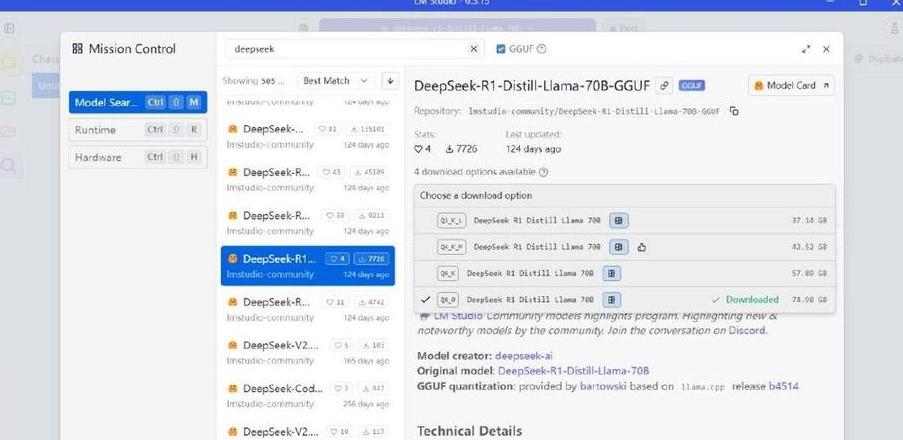
Task: Click the blue box icon on Q8_0 row
Action: point(612,299)
